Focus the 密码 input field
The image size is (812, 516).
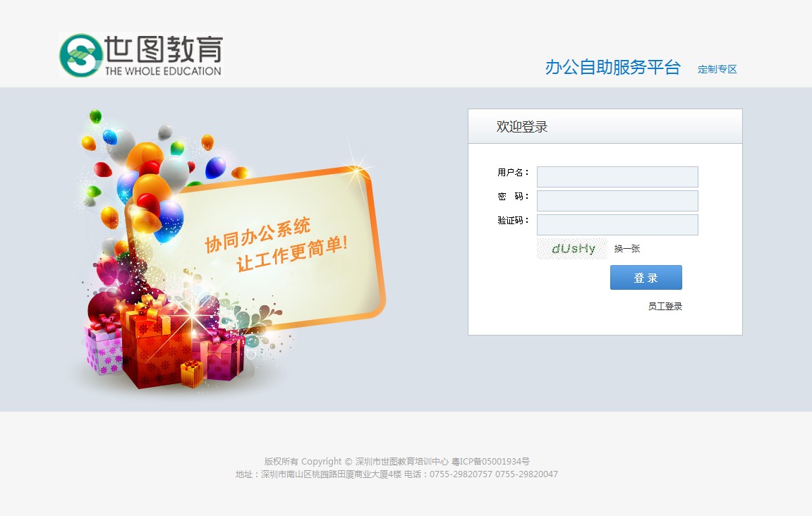pos(617,201)
